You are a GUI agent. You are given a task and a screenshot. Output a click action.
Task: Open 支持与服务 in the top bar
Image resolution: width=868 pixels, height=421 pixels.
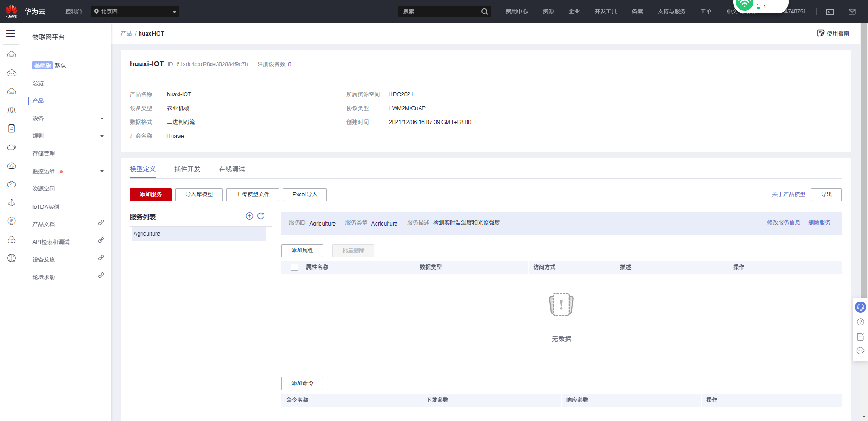(x=671, y=12)
